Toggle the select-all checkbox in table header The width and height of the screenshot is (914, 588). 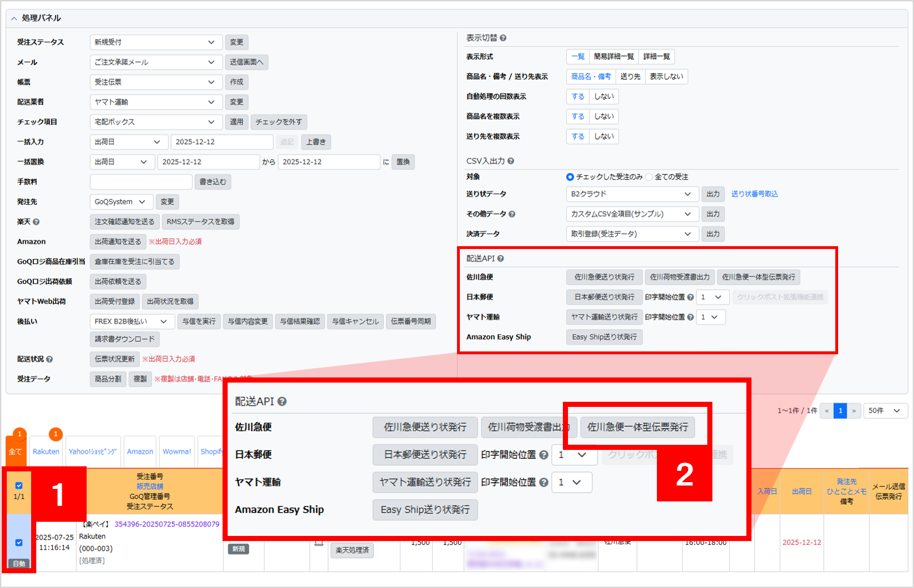tap(19, 486)
